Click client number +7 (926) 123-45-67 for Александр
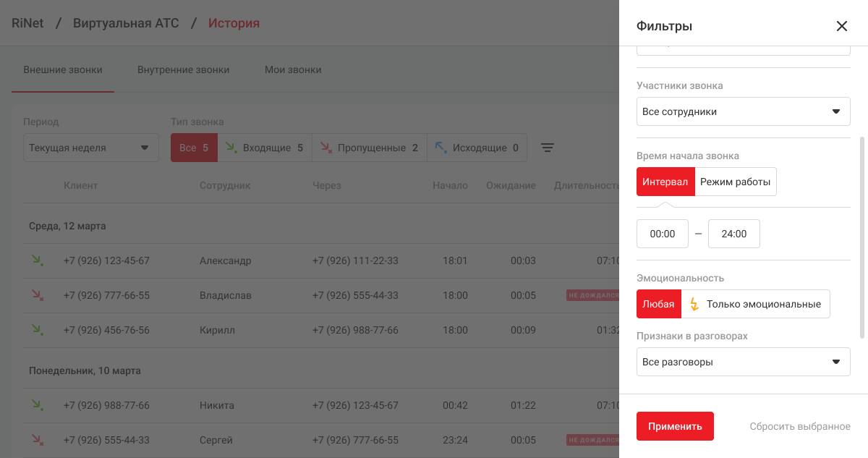Viewport: 868px width, 458px height. (106, 260)
